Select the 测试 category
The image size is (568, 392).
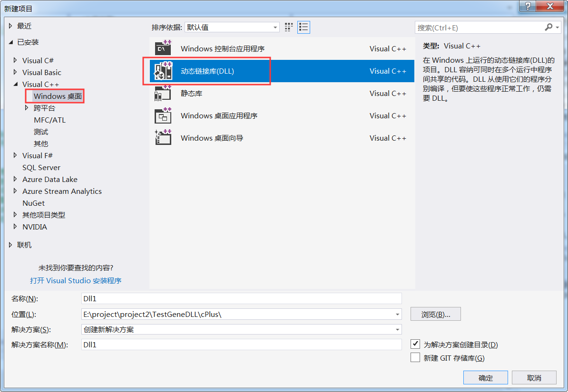pos(41,132)
